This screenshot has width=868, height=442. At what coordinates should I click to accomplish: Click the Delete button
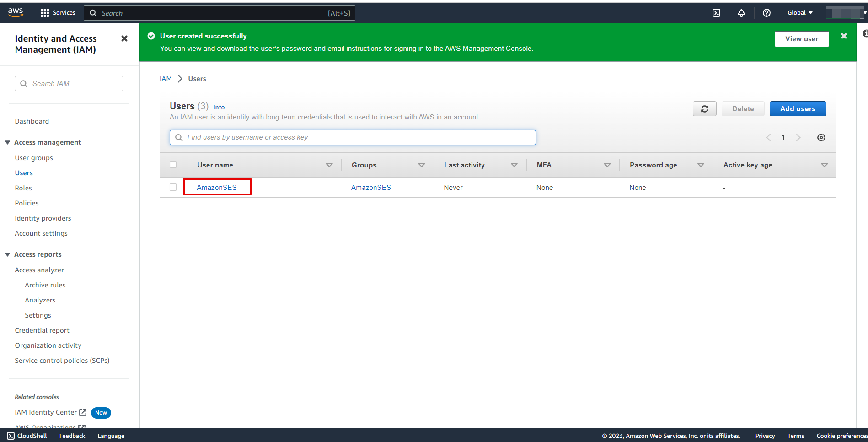point(743,109)
